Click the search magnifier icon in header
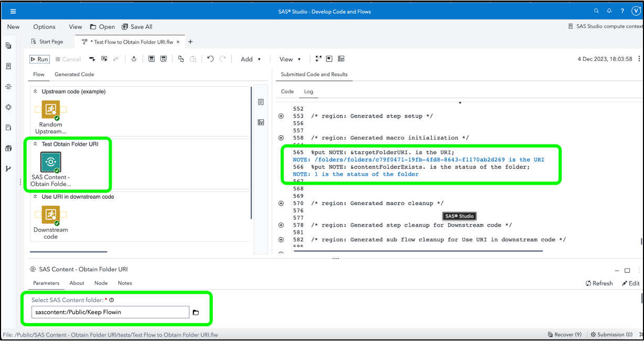Viewport: 644px width, 341px height. click(x=596, y=11)
